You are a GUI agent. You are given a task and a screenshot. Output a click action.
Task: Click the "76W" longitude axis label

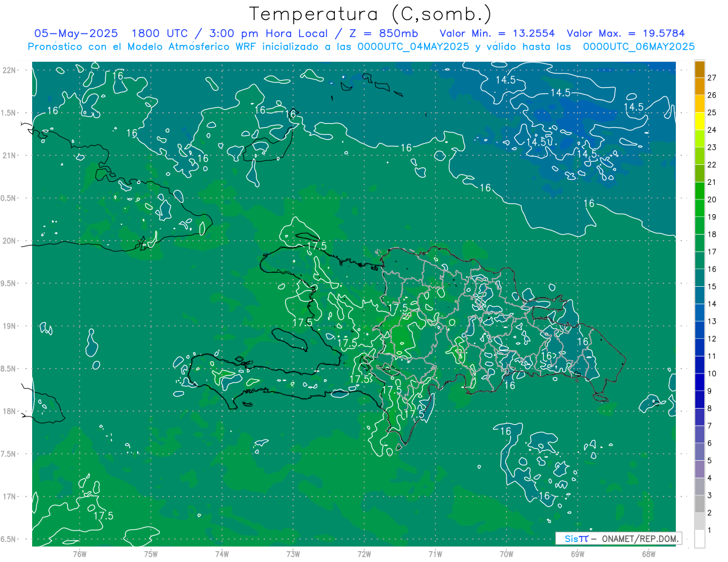79,554
